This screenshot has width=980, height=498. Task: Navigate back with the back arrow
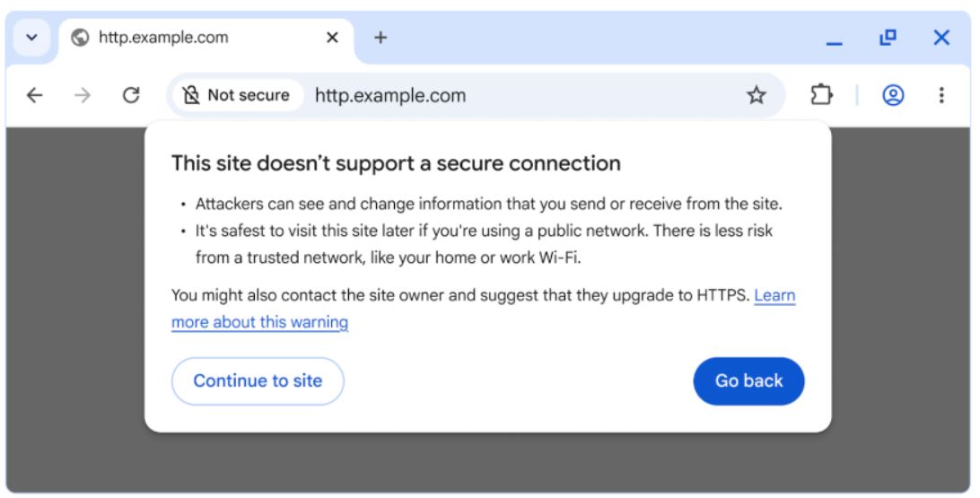pyautogui.click(x=35, y=95)
